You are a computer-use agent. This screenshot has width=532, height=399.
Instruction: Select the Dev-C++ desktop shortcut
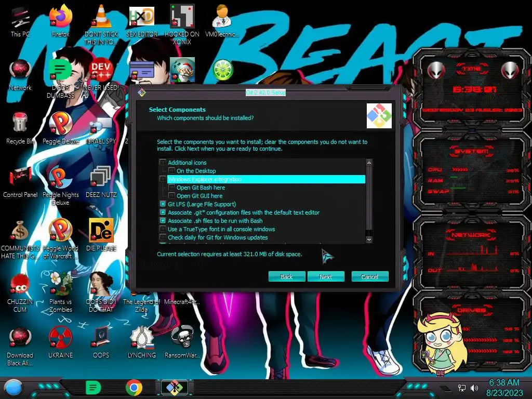[x=101, y=75]
